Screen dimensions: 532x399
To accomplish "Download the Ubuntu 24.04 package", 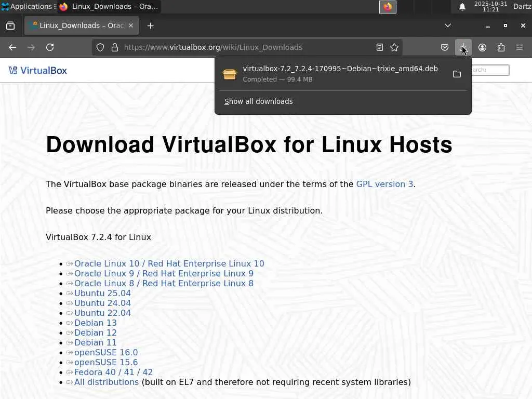I will point(102,303).
